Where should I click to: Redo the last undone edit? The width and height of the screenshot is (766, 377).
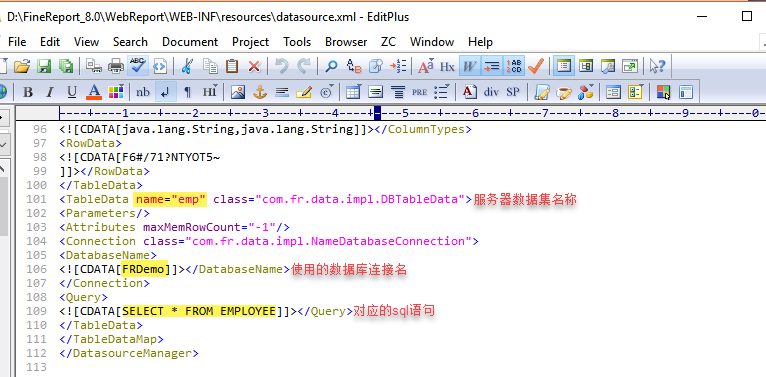click(304, 66)
